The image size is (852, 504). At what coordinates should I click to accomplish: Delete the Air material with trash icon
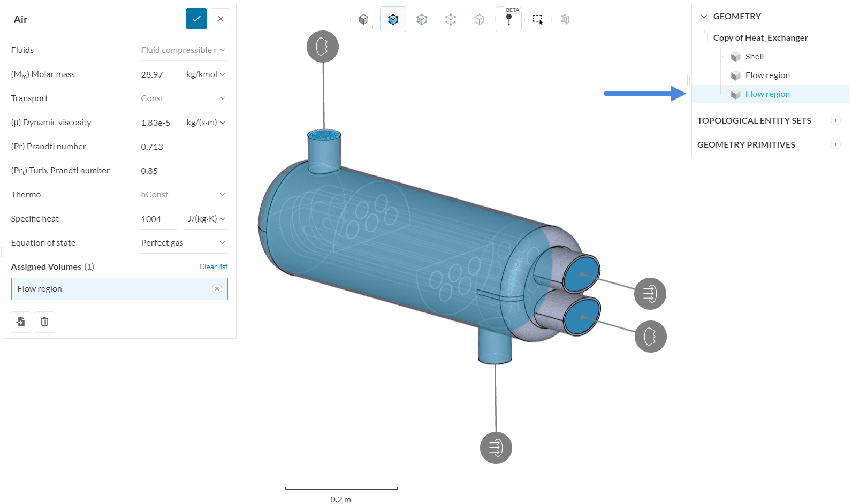44,322
